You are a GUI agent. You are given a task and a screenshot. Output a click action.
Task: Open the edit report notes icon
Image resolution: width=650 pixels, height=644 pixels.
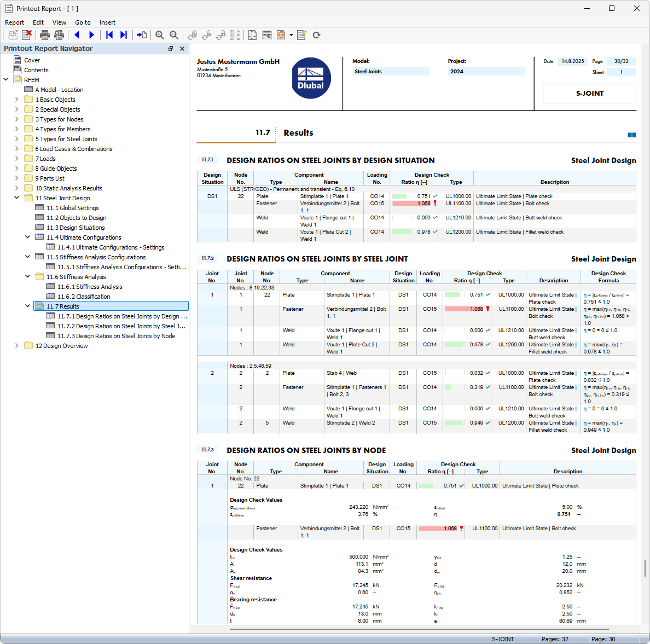[302, 35]
